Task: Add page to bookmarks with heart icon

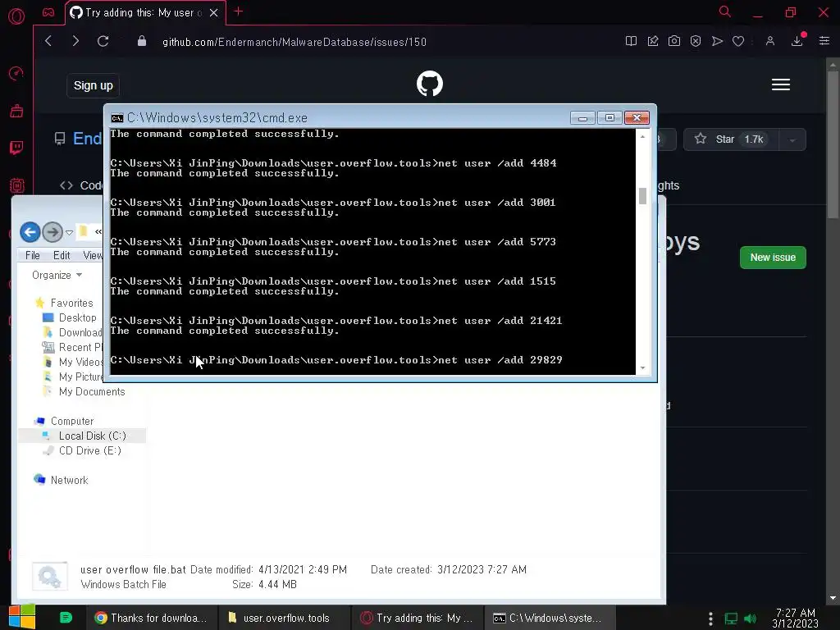Action: (738, 41)
